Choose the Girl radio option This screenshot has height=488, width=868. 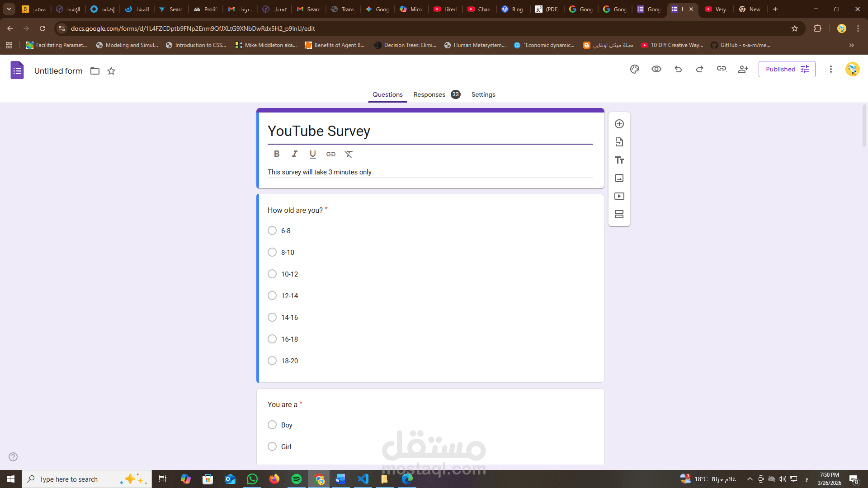(x=272, y=446)
